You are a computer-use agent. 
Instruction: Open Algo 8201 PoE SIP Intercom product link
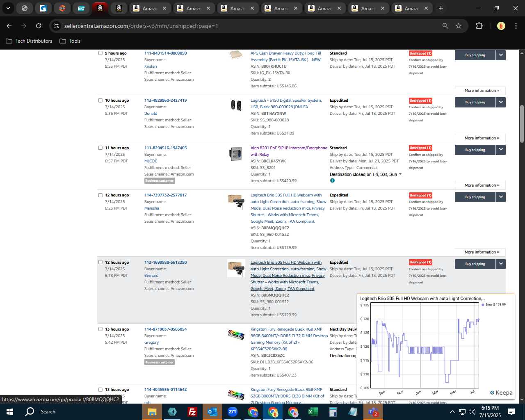tap(289, 151)
